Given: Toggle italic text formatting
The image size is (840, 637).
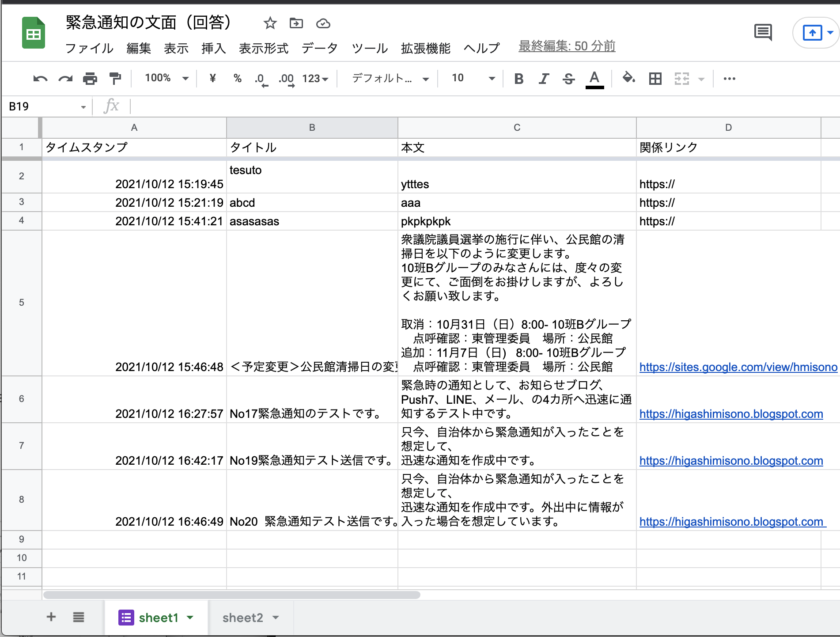Looking at the screenshot, I should tap(544, 79).
